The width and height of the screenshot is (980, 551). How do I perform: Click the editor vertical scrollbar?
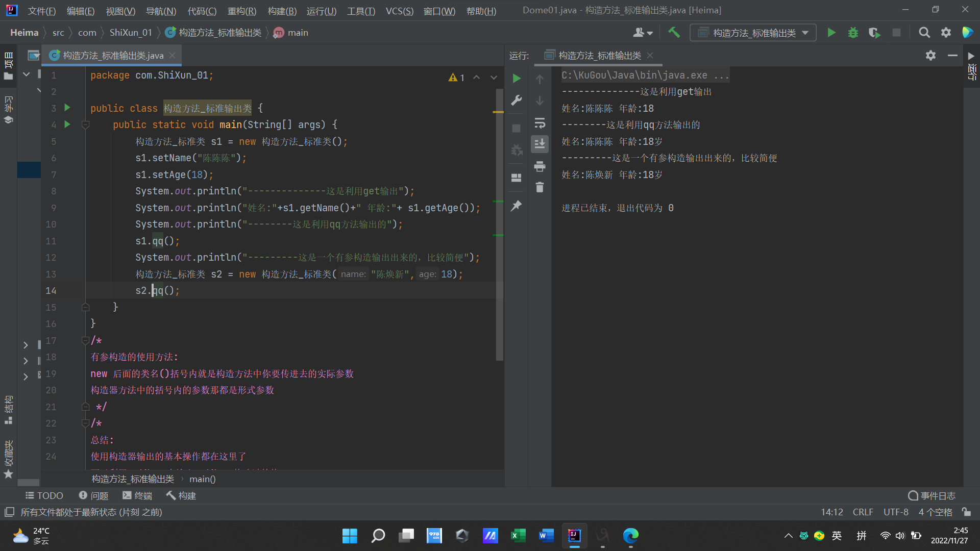(x=499, y=224)
